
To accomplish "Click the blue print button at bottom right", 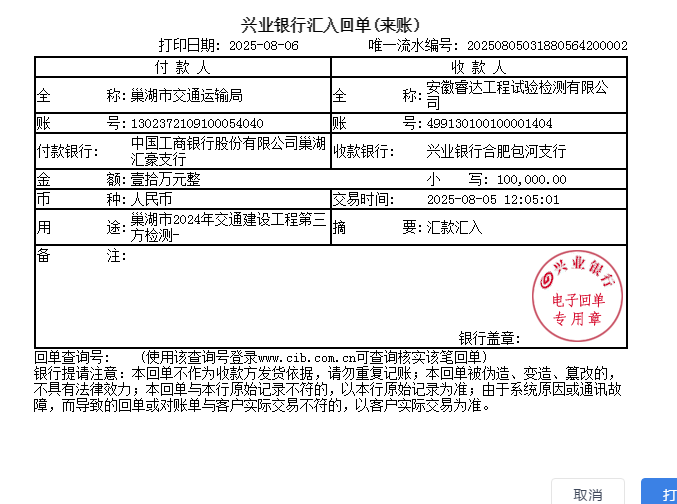I will coord(662,494).
